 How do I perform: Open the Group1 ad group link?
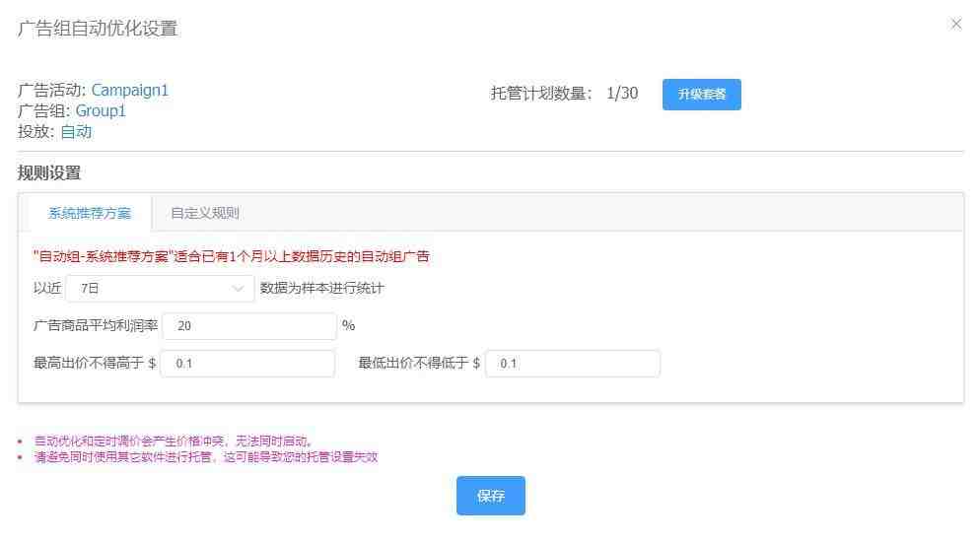[101, 110]
